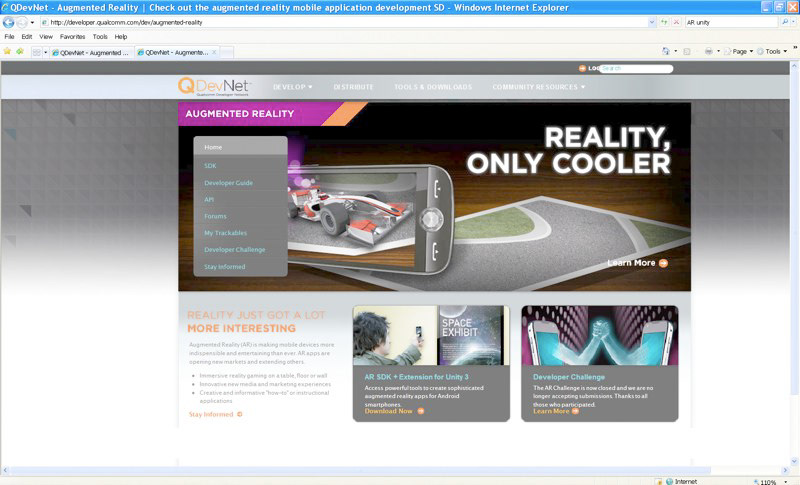Click the Download Now link
Image resolution: width=800 pixels, height=485 pixels.
388,411
